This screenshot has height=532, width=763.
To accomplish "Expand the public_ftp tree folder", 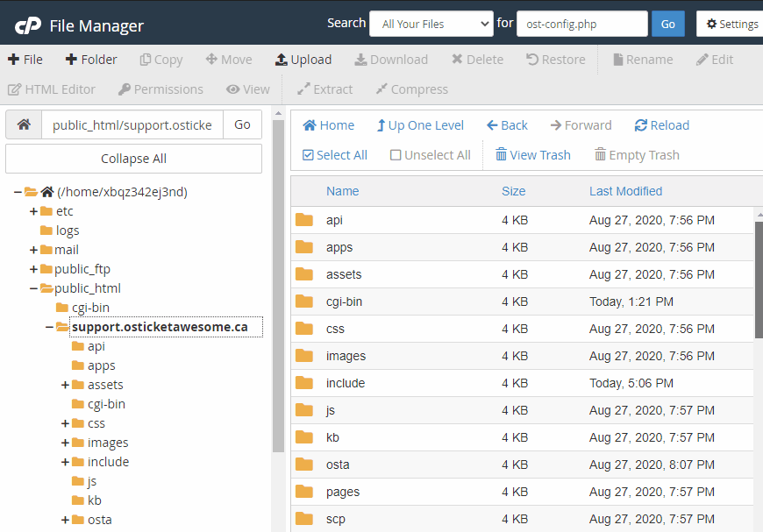I will pos(33,269).
